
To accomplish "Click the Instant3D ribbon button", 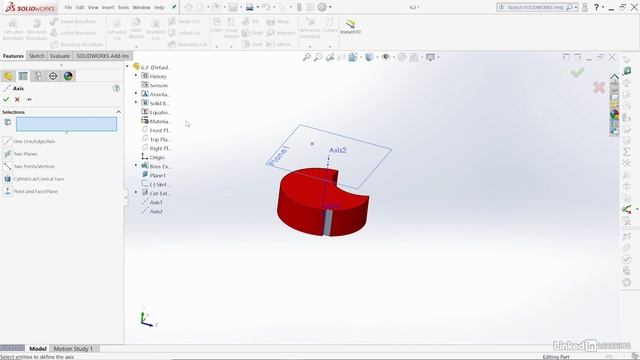I will coord(351,27).
